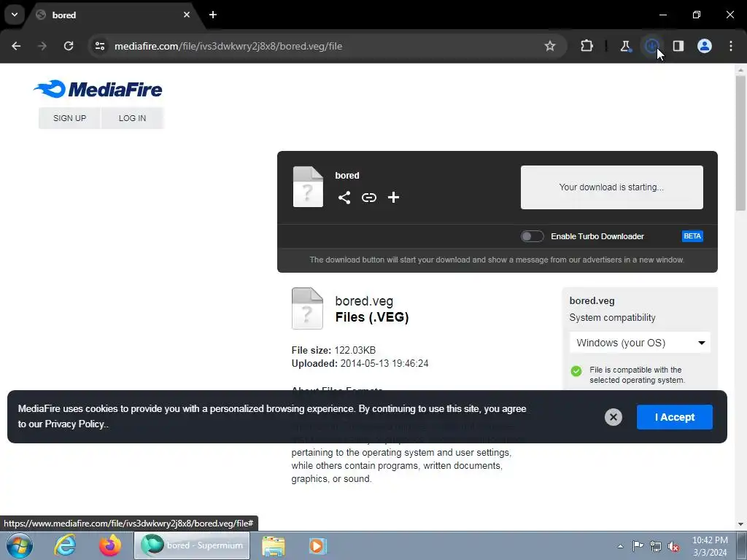The height and width of the screenshot is (560, 747).
Task: Click the 'System compatibility' label
Action: tap(612, 318)
